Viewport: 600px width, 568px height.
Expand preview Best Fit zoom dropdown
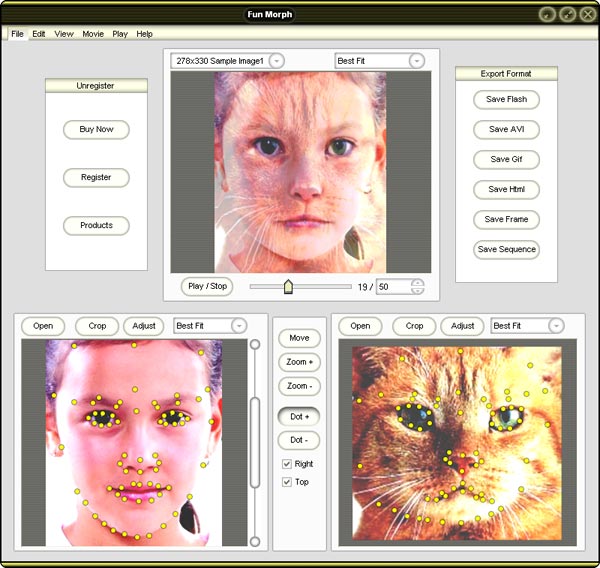click(416, 61)
